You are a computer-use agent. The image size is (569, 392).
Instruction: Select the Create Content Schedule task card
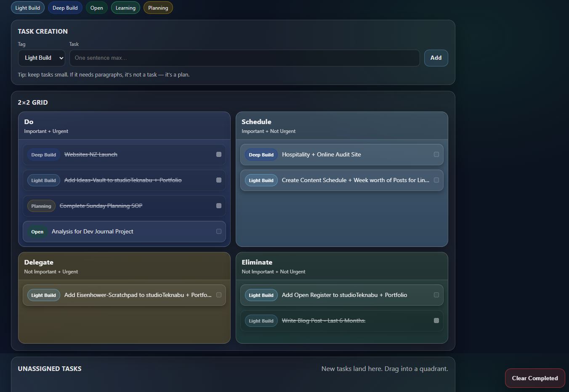tap(355, 180)
